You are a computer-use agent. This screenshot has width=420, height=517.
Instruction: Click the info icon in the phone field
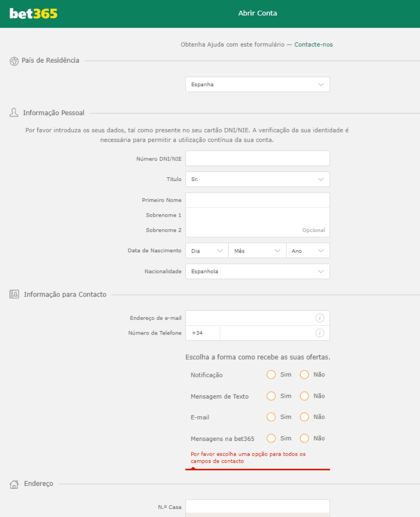click(319, 333)
